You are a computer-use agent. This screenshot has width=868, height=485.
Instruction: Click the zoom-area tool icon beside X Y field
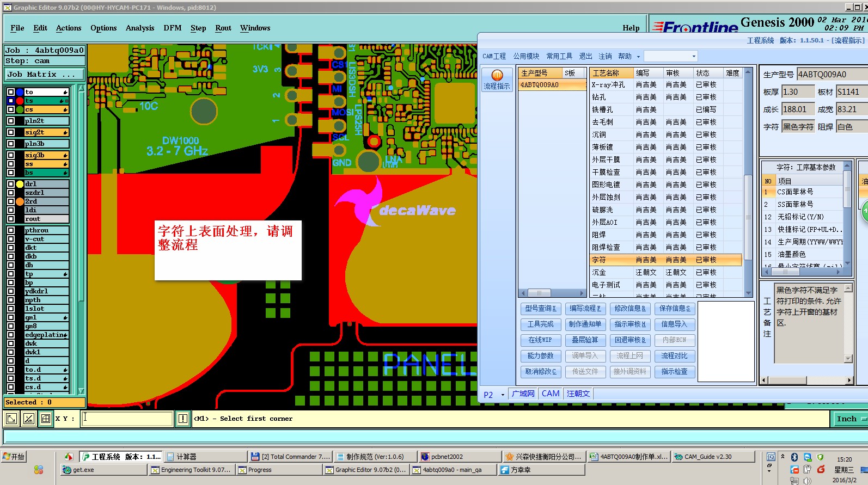[x=11, y=419]
